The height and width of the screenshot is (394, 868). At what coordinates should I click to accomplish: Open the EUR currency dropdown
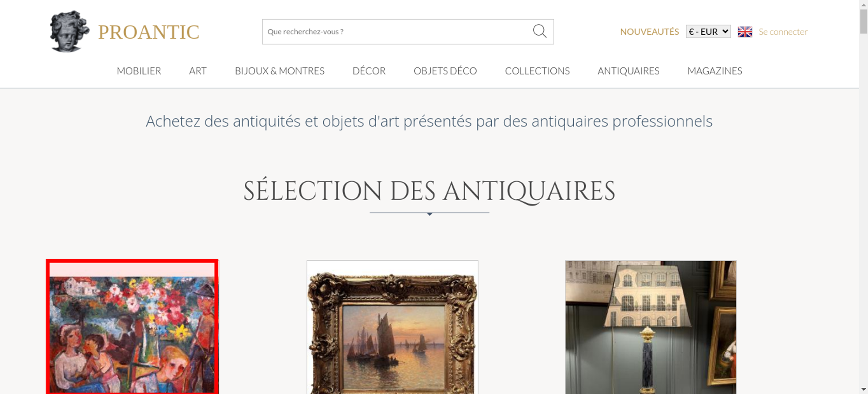click(x=708, y=32)
